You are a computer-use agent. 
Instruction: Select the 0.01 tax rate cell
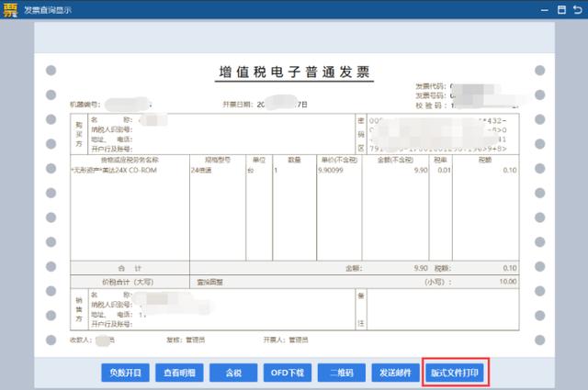(444, 170)
